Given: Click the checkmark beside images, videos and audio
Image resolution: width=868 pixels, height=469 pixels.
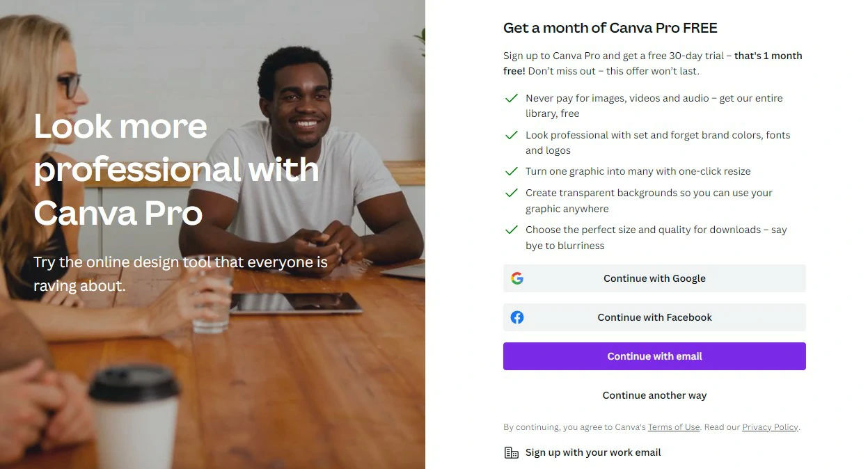Looking at the screenshot, I should tap(511, 98).
